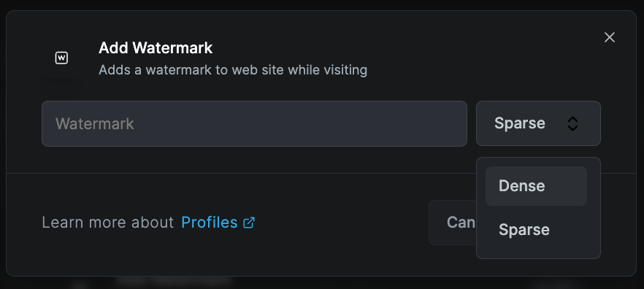Viewport: 644px width, 289px height.
Task: Click the selected "Sparse" value in combo box
Action: [x=520, y=123]
